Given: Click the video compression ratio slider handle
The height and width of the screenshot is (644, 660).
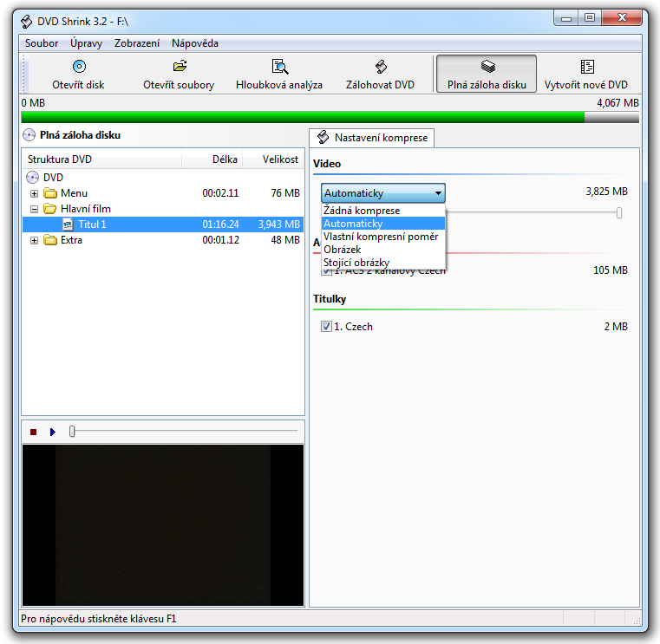Looking at the screenshot, I should point(619,213).
